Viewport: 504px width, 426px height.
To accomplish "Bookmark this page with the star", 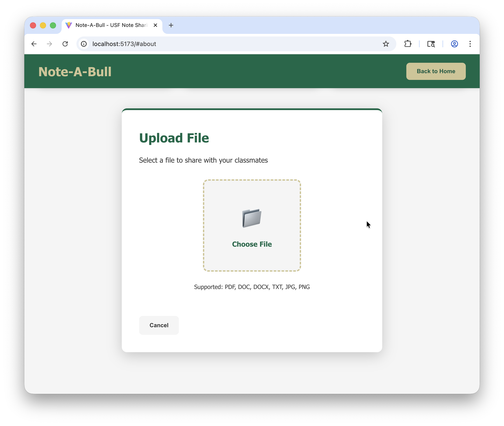I will pos(386,44).
